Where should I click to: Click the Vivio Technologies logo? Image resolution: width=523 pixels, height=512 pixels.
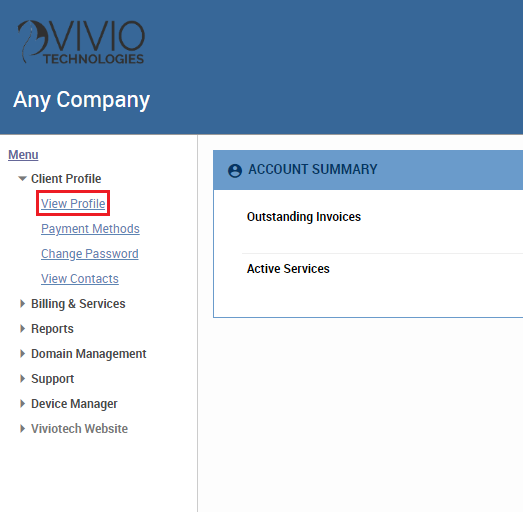81,42
